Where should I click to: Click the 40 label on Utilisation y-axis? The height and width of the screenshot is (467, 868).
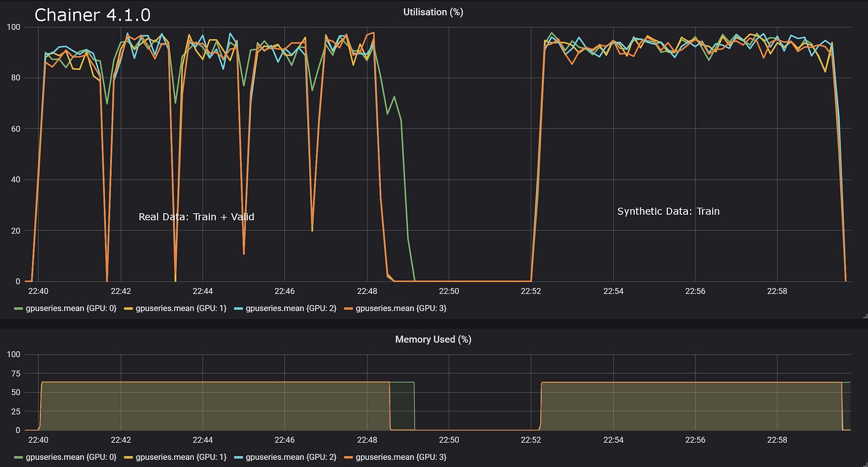click(16, 180)
